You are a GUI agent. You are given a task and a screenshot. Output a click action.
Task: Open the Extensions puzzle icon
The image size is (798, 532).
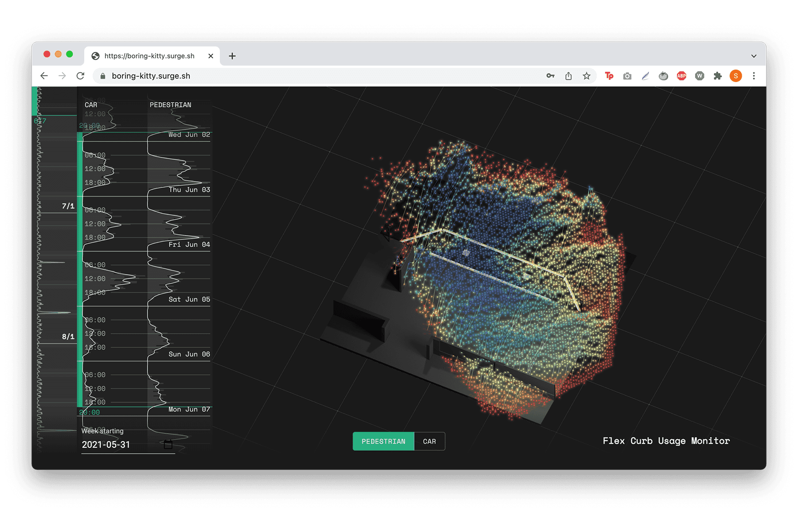pos(717,76)
